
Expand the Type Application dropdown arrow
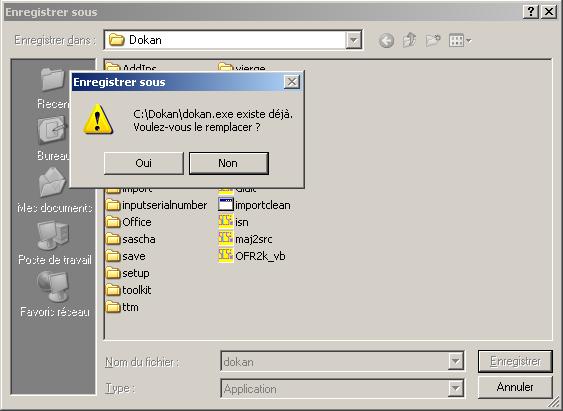455,388
